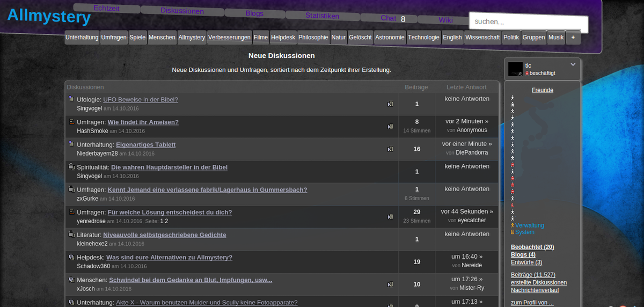Click the System friend icon
The width and height of the screenshot is (644, 307).
[x=513, y=232]
